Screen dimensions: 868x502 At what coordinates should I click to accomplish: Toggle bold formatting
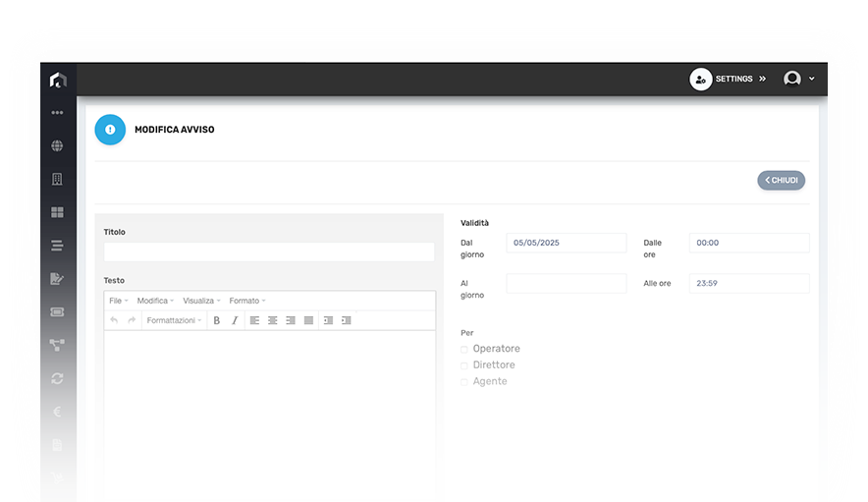(x=217, y=320)
